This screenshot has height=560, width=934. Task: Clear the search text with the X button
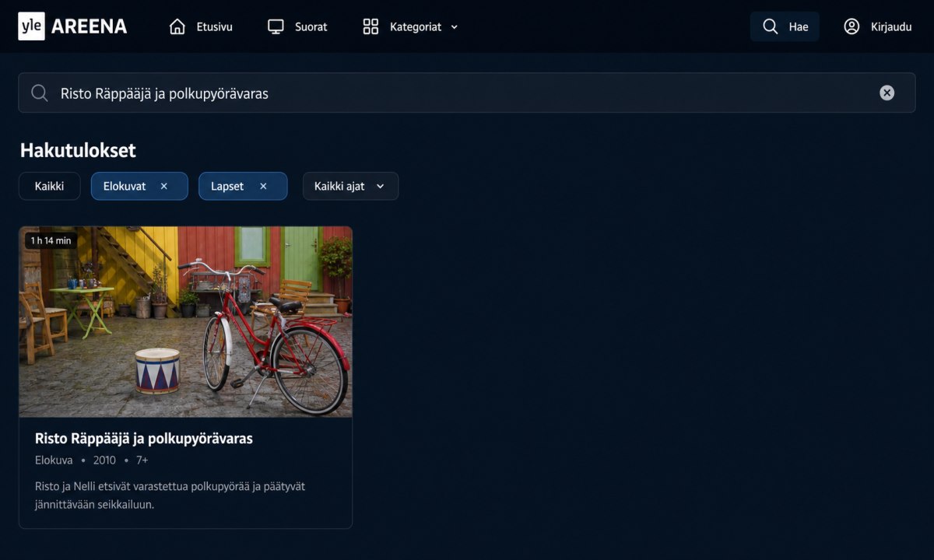click(887, 93)
